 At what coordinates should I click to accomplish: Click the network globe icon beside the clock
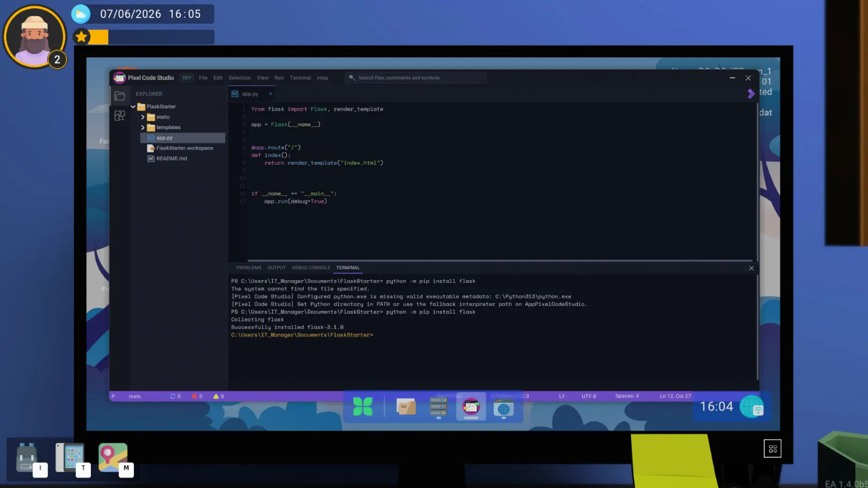pos(752,406)
